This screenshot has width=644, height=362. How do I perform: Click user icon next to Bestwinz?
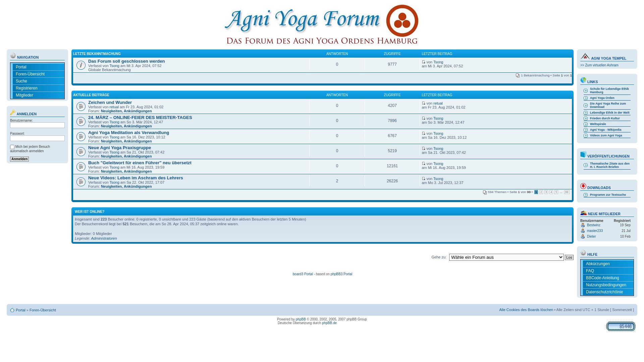tap(583, 225)
